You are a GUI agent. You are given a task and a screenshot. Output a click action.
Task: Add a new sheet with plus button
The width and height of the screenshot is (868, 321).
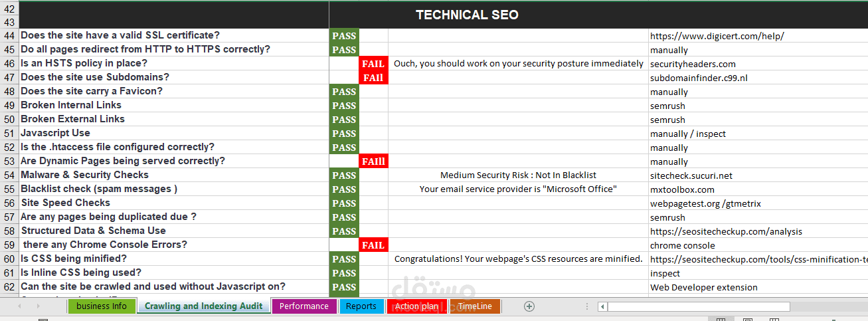[529, 306]
